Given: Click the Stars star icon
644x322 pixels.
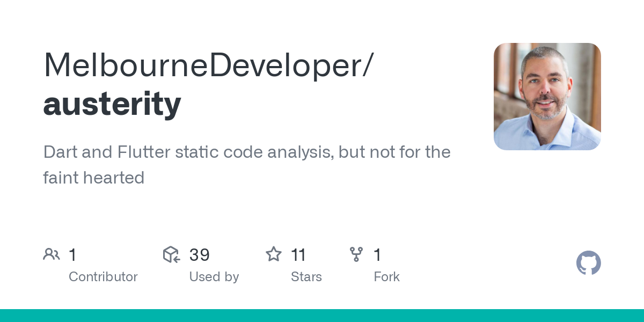Looking at the screenshot, I should [x=274, y=254].
